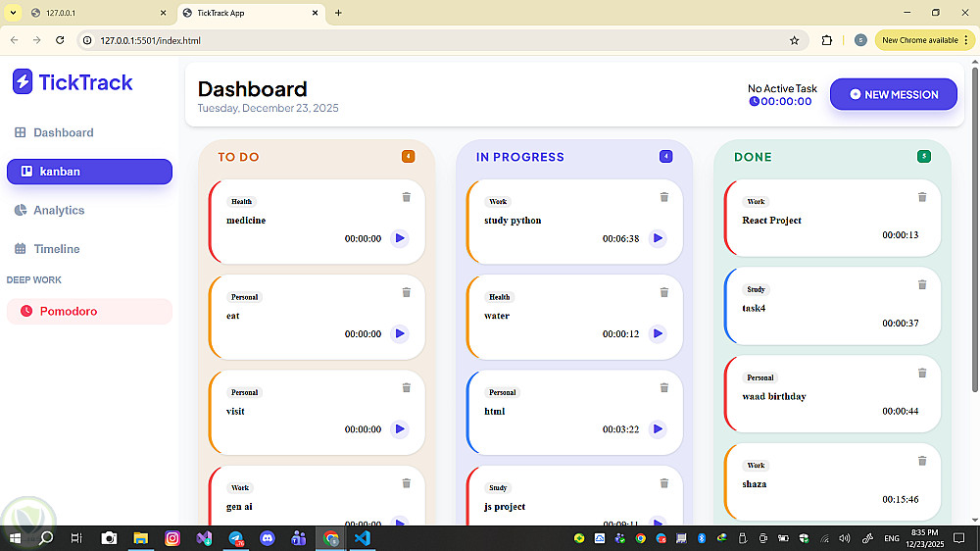
Task: Reload the page
Action: [x=60, y=40]
